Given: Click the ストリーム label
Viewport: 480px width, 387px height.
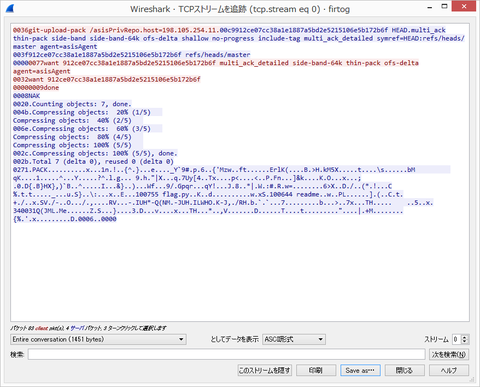Looking at the screenshot, I should click(436, 339).
